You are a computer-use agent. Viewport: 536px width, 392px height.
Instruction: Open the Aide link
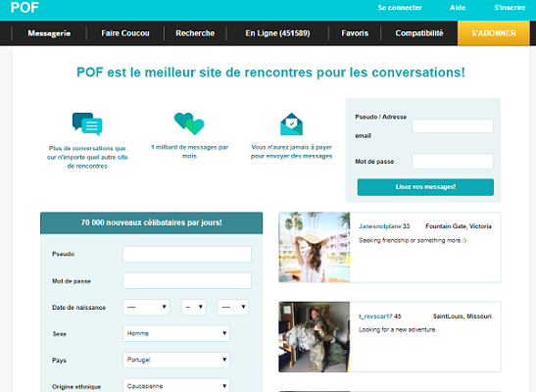coord(458,8)
